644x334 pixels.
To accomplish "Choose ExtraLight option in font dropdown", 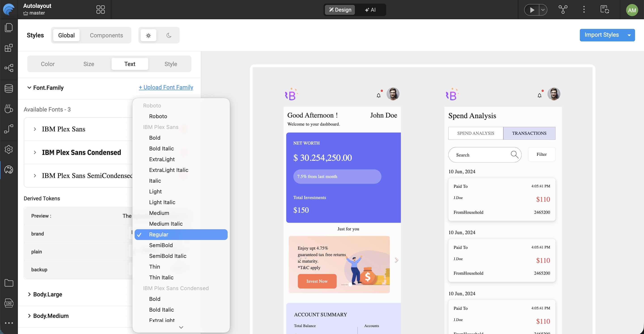I will click(181, 159).
